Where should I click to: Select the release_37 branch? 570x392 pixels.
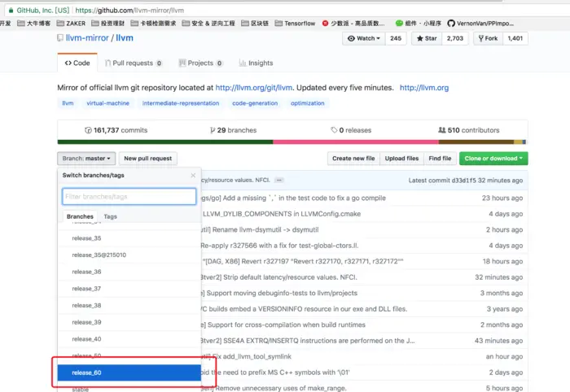129,289
